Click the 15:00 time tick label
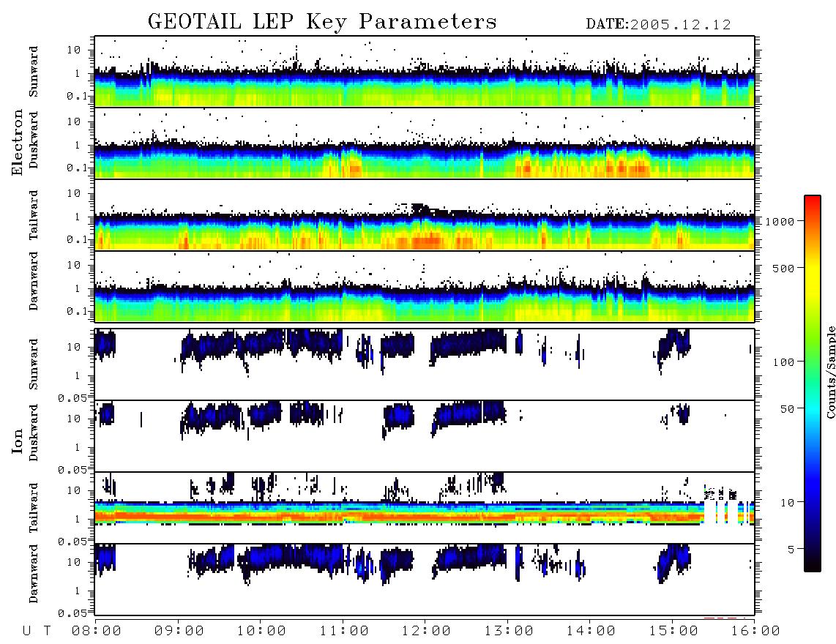836x644 pixels. tap(673, 631)
